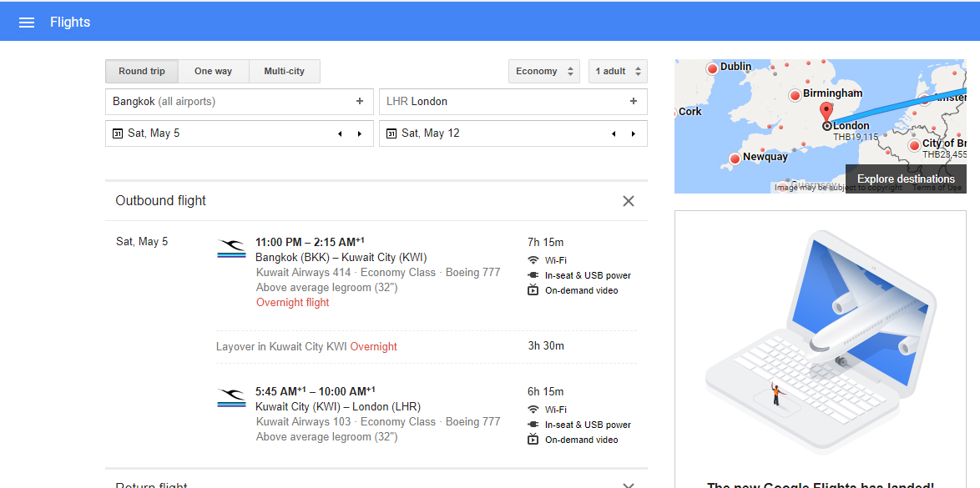Image resolution: width=980 pixels, height=488 pixels.
Task: Click the 6h 15m flight duration
Action: tap(546, 392)
